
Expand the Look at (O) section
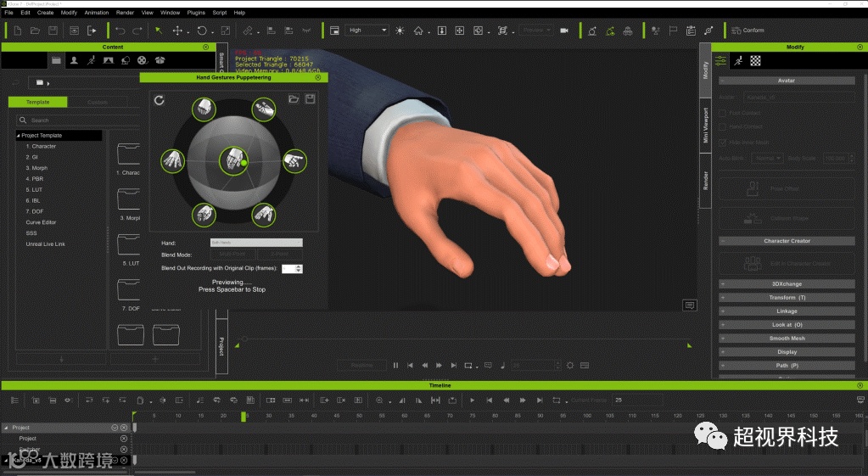click(x=787, y=325)
